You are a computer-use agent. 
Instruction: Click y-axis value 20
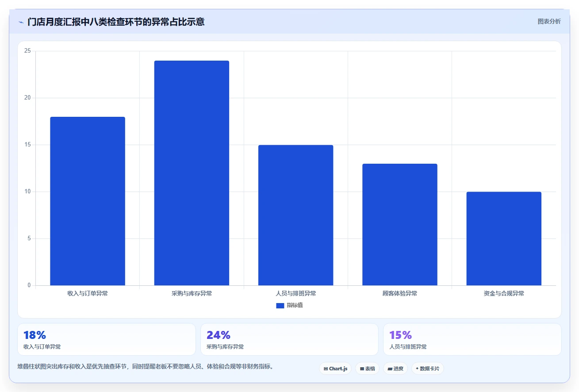[27, 98]
